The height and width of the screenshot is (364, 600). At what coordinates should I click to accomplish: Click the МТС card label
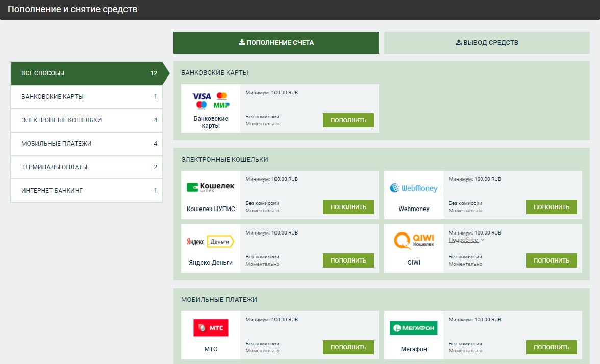click(x=211, y=349)
